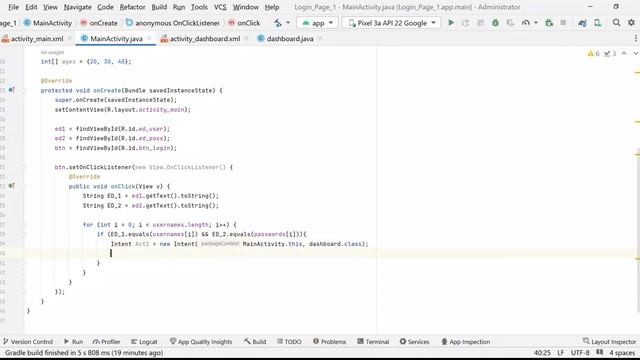The image size is (640, 360).
Task: Open the editor tabs more-options kebab
Action: coord(636,38)
